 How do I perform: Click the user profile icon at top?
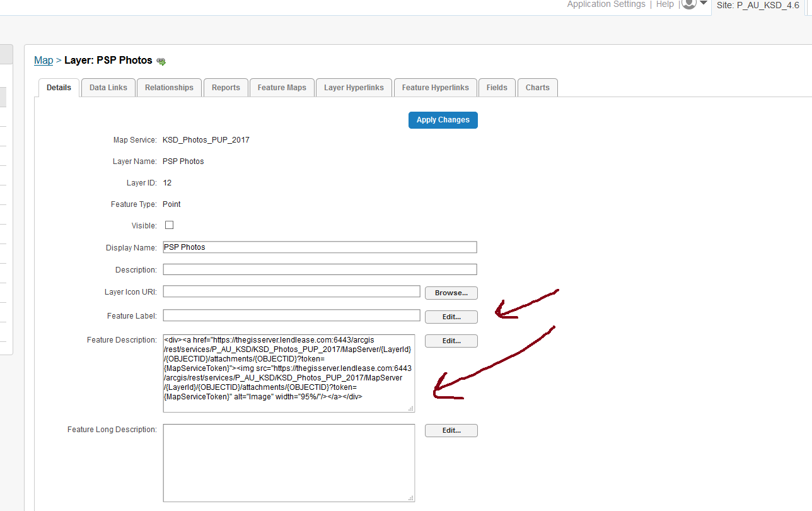click(689, 4)
